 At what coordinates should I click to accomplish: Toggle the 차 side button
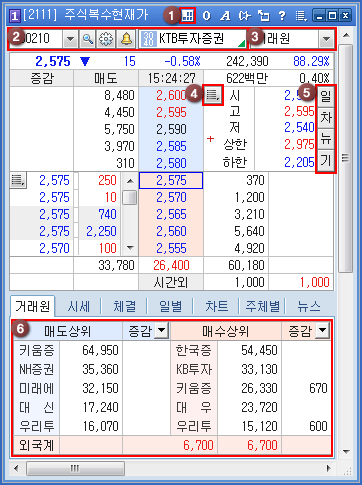(x=326, y=117)
